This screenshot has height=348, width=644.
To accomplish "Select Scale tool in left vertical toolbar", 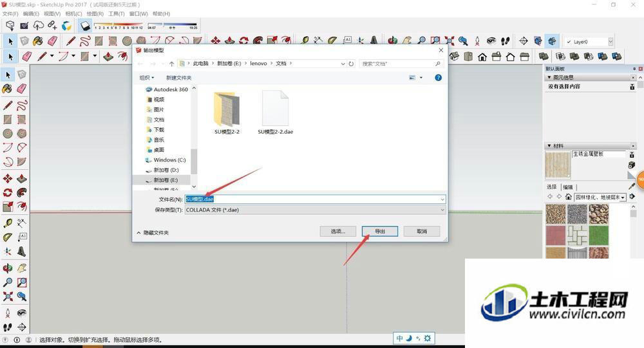I will tap(7, 206).
